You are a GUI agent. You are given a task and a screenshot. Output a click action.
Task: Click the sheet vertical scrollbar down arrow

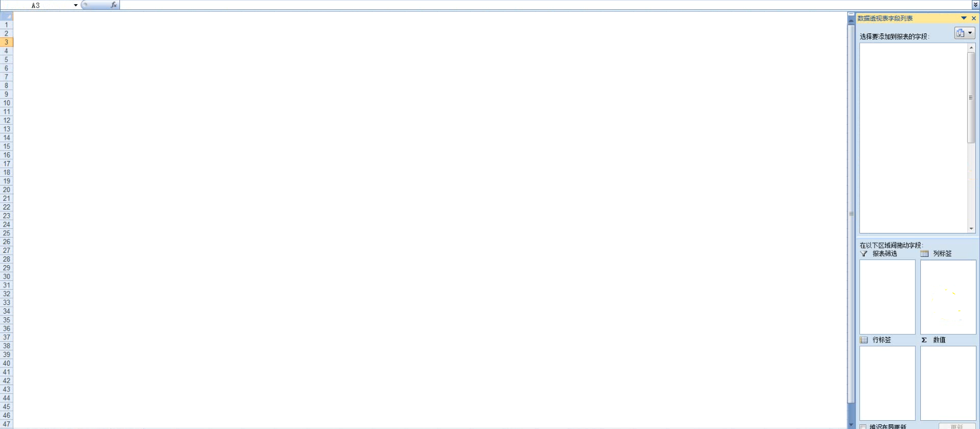[851, 424]
